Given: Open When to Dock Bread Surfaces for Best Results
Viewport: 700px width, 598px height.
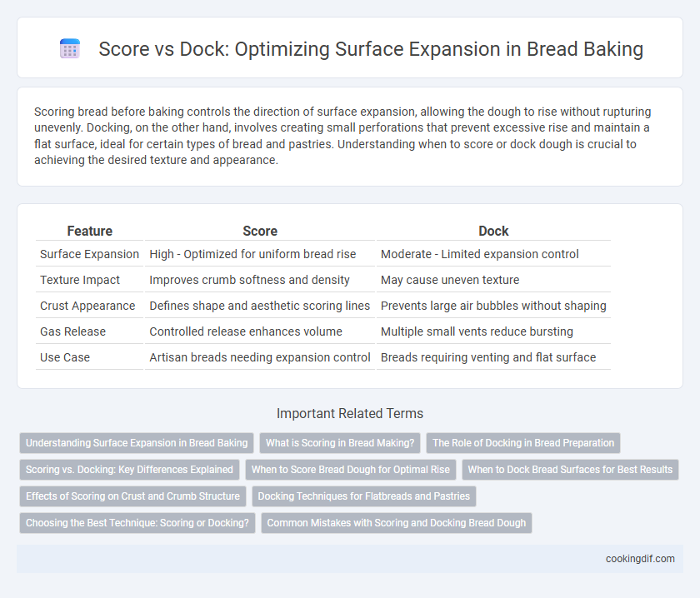Looking at the screenshot, I should pos(570,470).
